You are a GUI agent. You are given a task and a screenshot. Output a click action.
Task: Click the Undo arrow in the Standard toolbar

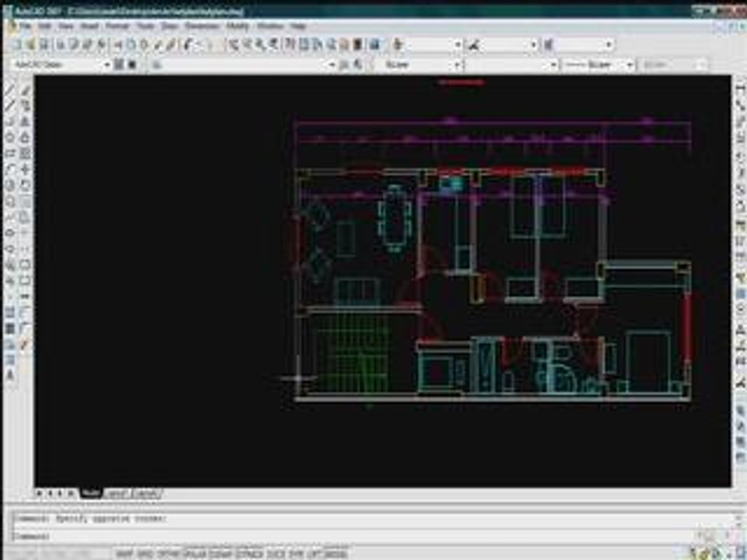point(188,45)
